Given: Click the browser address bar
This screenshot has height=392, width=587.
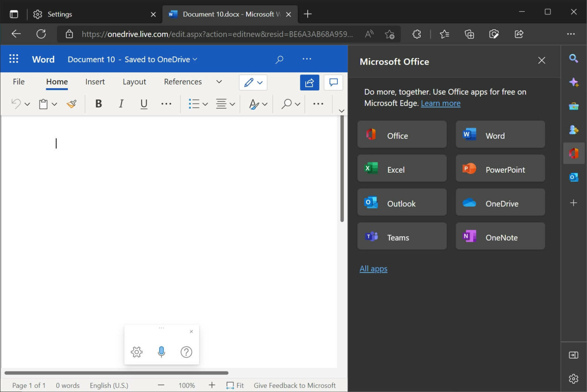Looking at the screenshot, I should click(214, 34).
